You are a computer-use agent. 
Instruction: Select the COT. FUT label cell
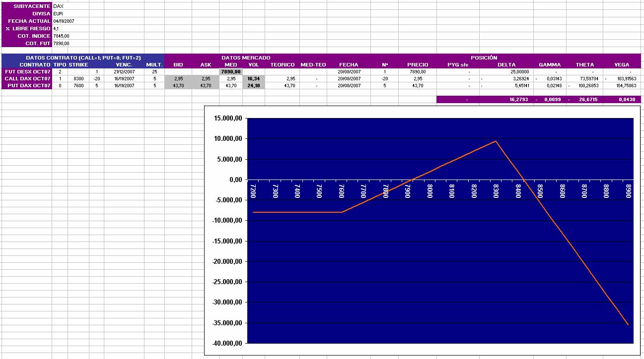coord(27,44)
